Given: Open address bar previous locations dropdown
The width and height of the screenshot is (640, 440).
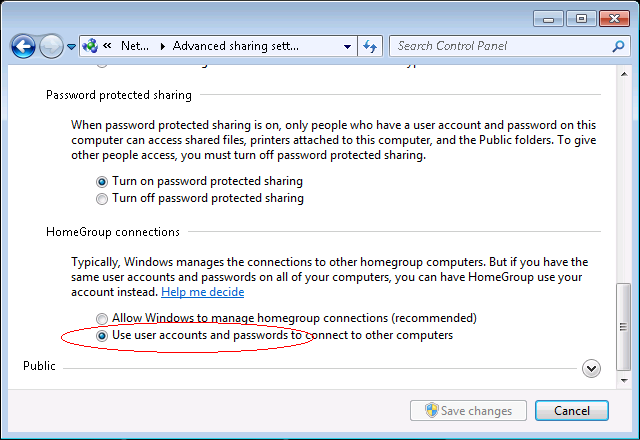Looking at the screenshot, I should point(347,46).
